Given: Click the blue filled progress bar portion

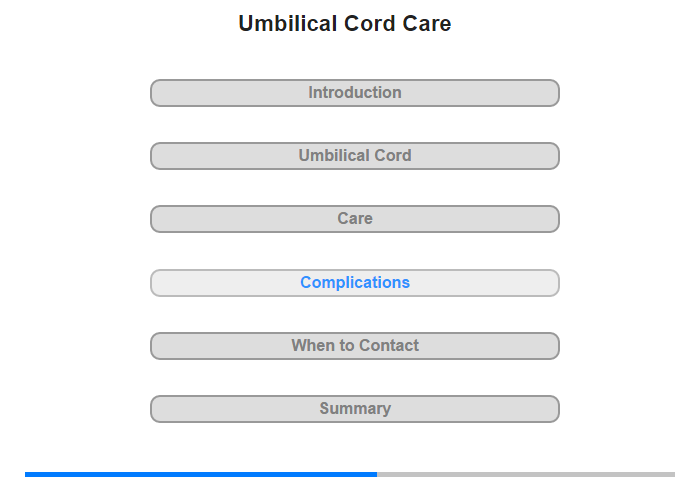Looking at the screenshot, I should (x=200, y=474).
